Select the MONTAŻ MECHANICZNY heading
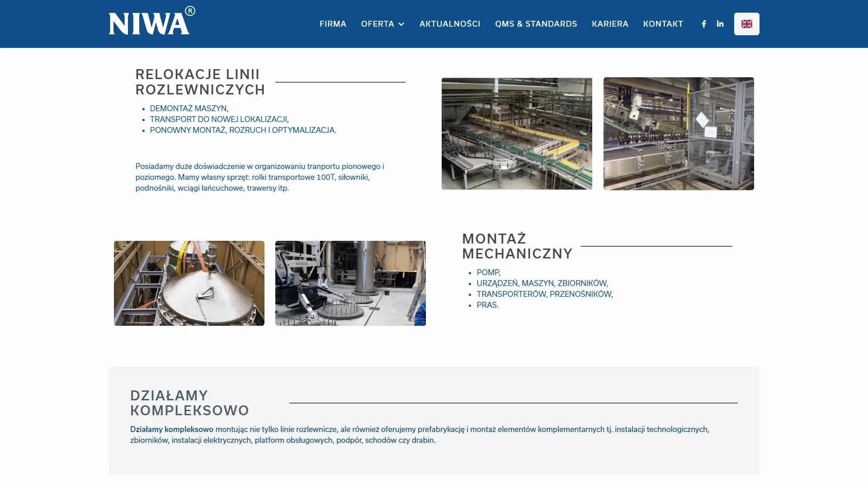 point(517,246)
